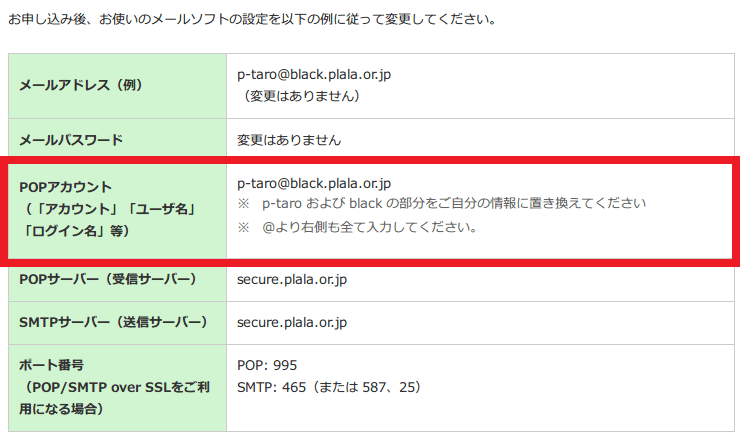The image size is (752, 446).
Task: Click the POP: 995 port value
Action: click(267, 364)
